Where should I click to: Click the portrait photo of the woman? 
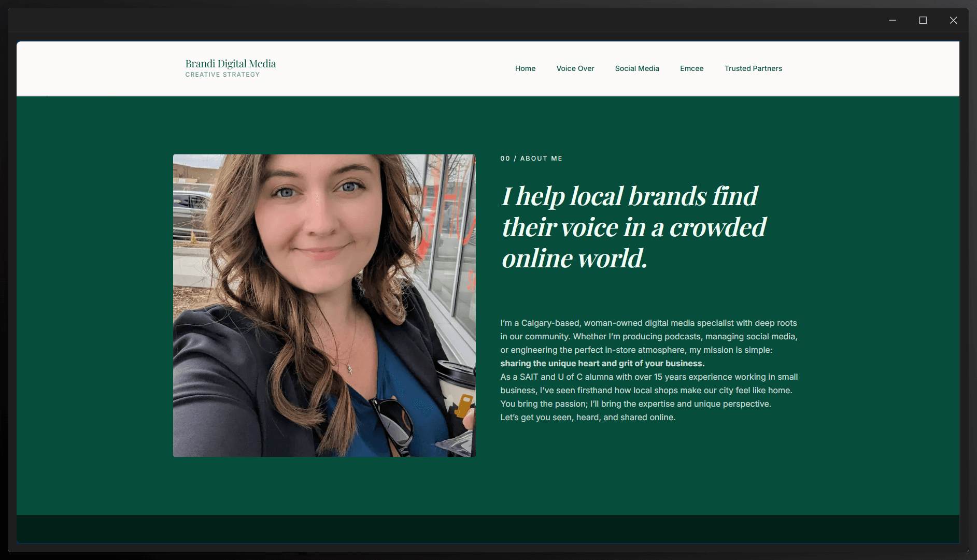[324, 305]
